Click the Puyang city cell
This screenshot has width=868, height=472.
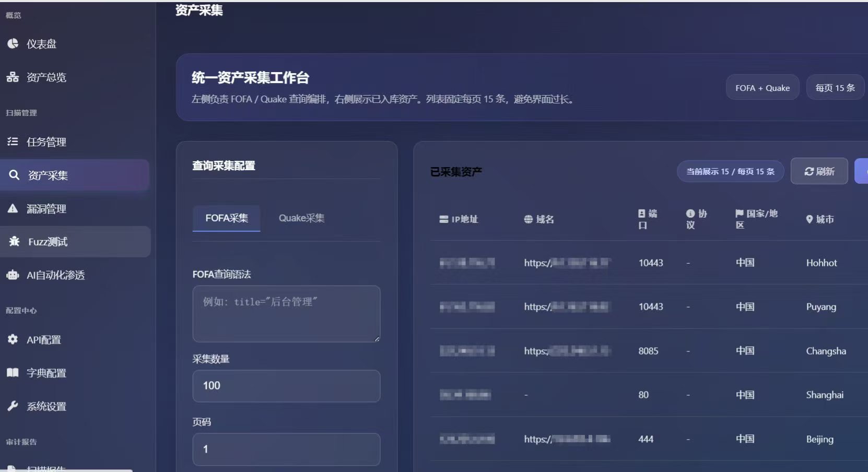[821, 307]
